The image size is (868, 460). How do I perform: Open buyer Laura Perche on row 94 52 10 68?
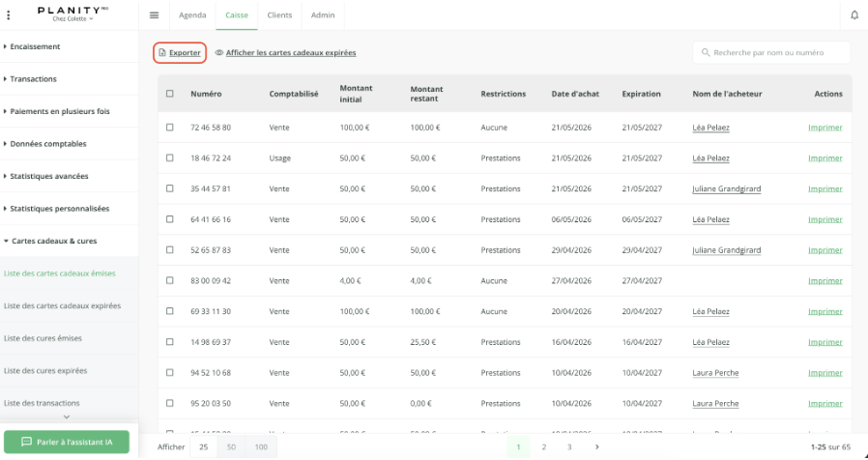coord(715,372)
